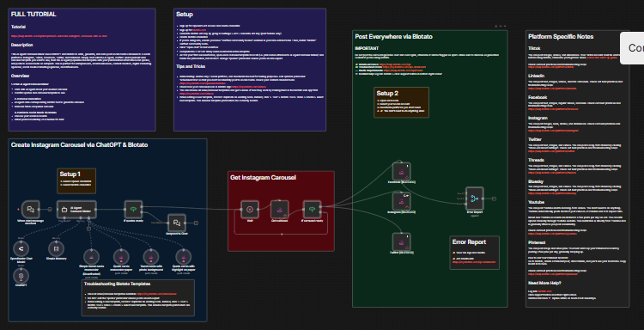Select the purple Setup sticky note heading
This screenshot has height=330, width=644.
[185, 15]
